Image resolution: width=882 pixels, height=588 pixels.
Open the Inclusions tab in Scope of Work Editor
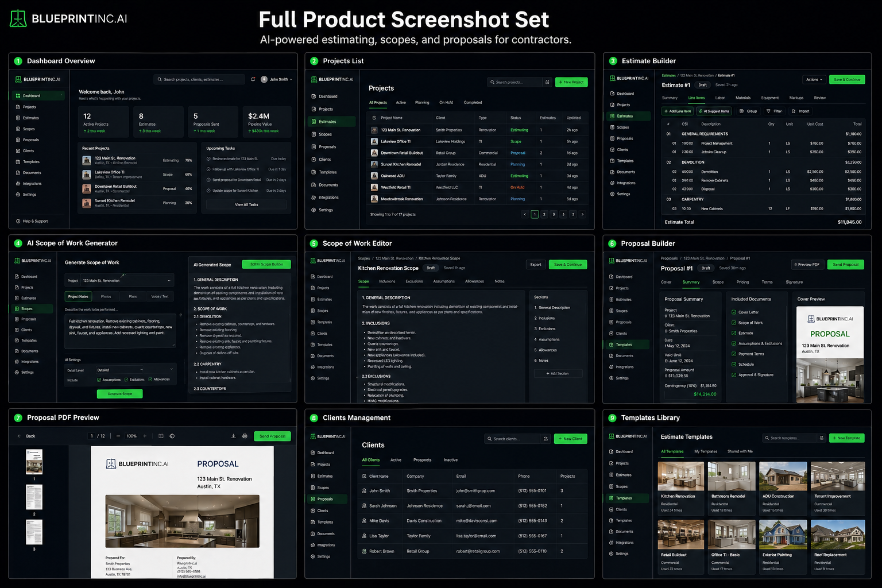[x=387, y=281]
